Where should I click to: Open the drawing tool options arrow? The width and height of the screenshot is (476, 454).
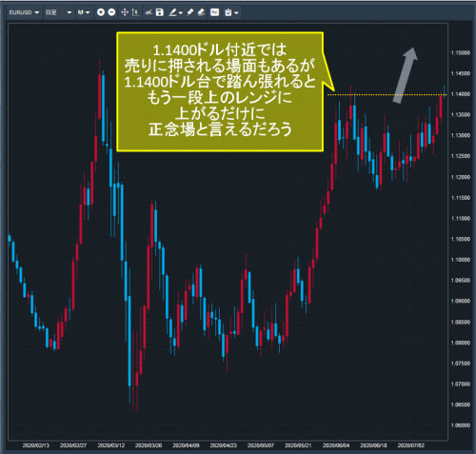(181, 12)
